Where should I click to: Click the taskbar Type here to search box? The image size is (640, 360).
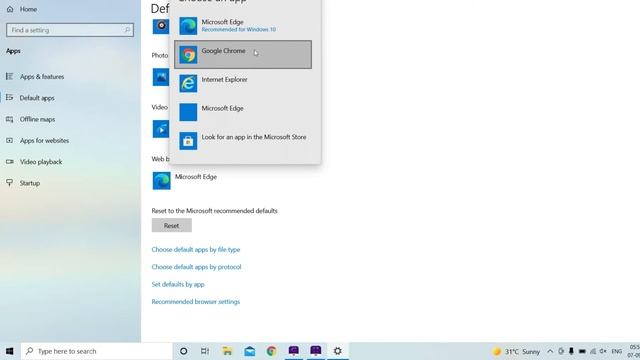[97, 351]
